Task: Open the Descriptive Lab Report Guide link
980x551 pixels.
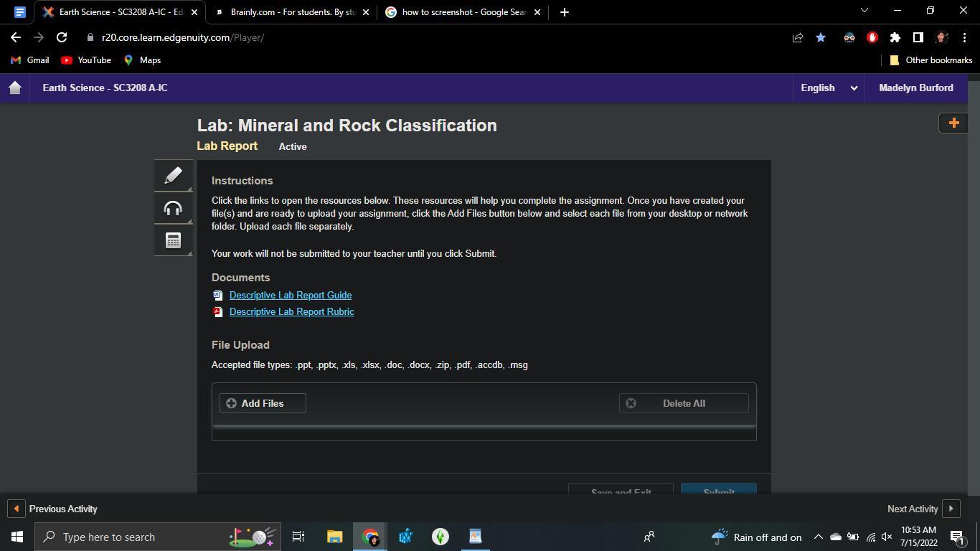Action: pos(291,295)
